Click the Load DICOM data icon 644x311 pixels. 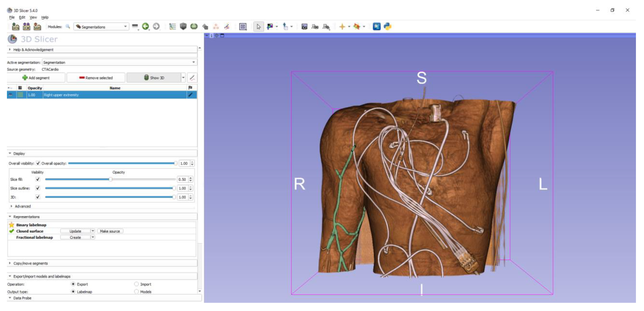point(26,26)
